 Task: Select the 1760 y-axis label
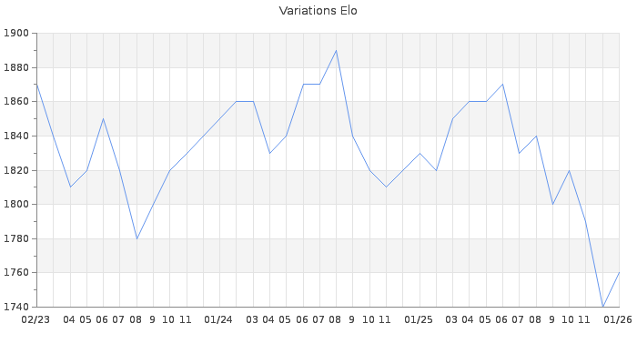[x=16, y=273]
